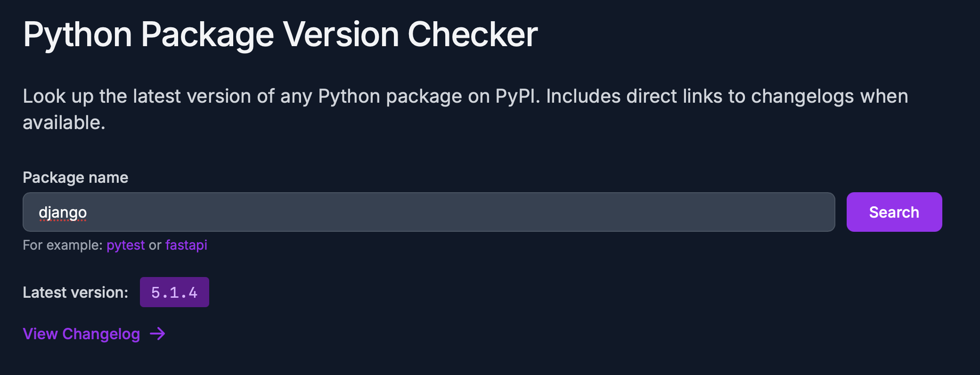
Task: Click the purple Search button
Action: coord(894,212)
